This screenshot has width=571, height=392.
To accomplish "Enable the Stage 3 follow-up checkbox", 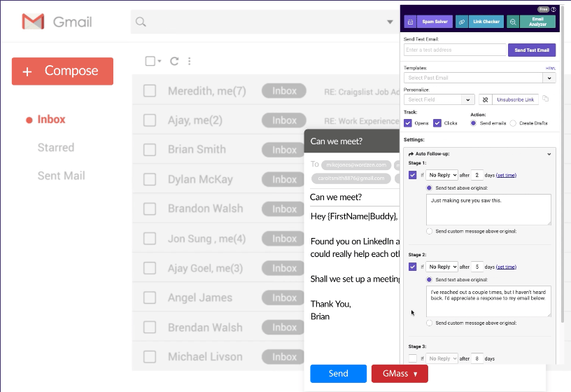I will (413, 358).
